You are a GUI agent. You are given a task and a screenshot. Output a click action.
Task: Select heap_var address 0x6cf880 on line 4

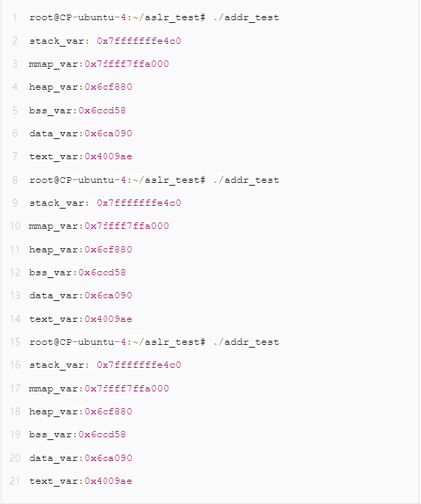108,88
